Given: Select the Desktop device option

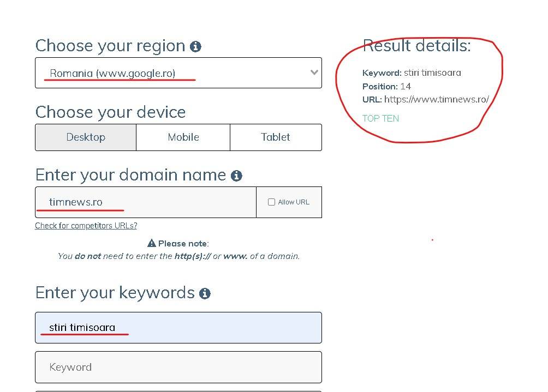Looking at the screenshot, I should 86,137.
